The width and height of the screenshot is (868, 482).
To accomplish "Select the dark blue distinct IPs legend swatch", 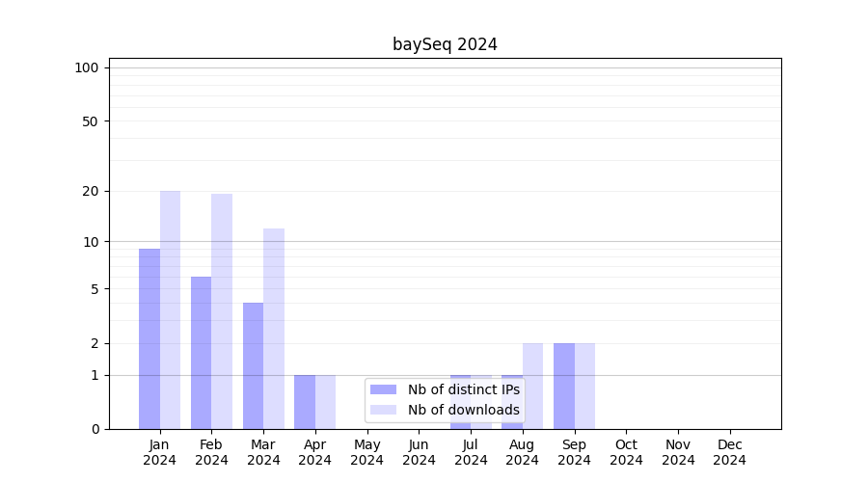I will (x=383, y=389).
